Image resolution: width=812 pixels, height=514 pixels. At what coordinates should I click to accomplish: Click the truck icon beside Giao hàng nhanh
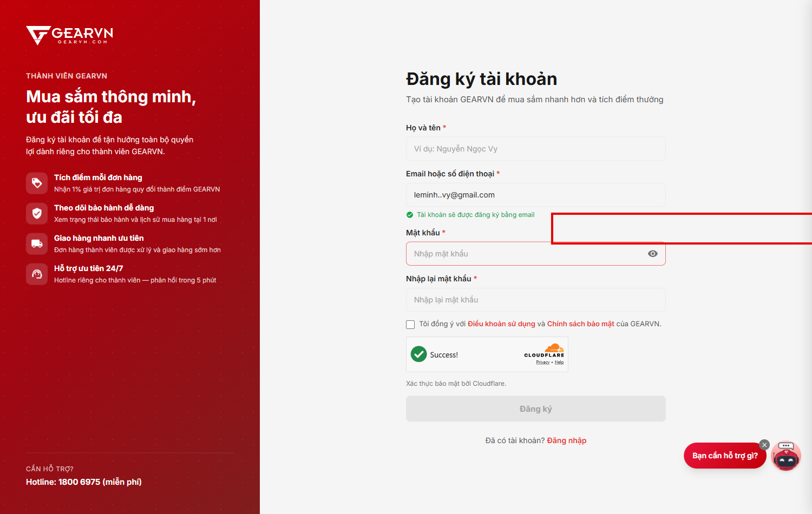click(x=37, y=243)
